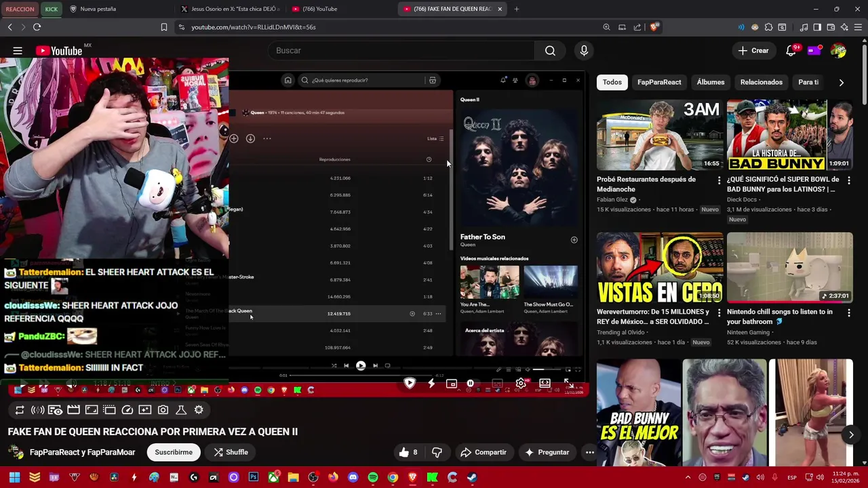Open more options for 15 MILLONES video

(x=719, y=312)
